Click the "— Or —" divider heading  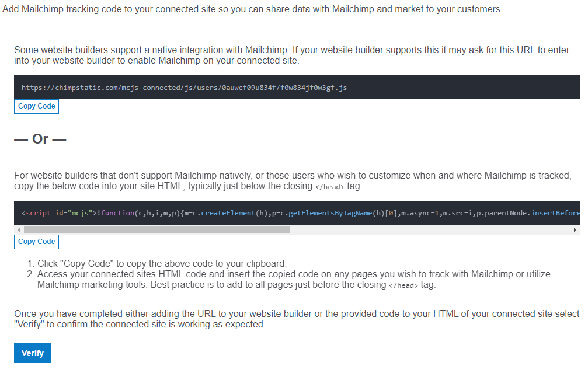[40, 139]
